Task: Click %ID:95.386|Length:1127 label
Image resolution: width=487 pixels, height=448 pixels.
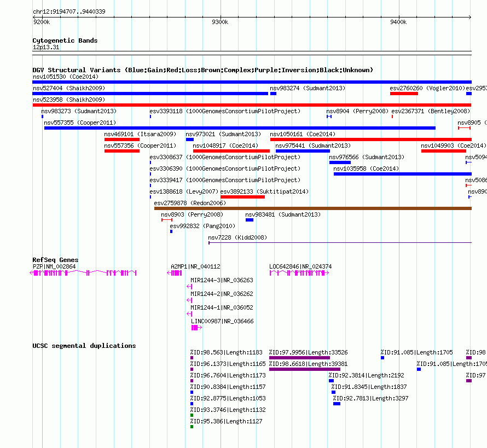Action: 227,422
